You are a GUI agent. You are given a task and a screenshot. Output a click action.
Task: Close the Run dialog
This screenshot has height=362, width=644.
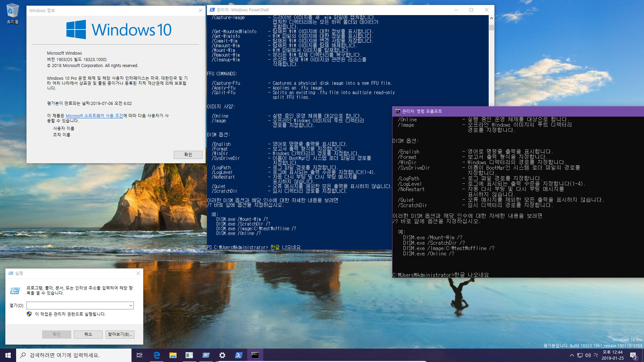click(138, 273)
